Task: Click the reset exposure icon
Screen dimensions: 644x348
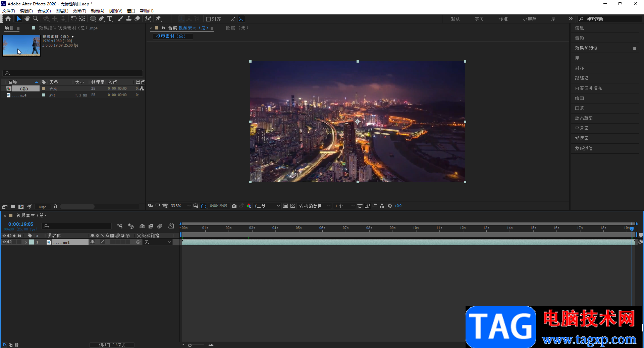Action: [390, 206]
